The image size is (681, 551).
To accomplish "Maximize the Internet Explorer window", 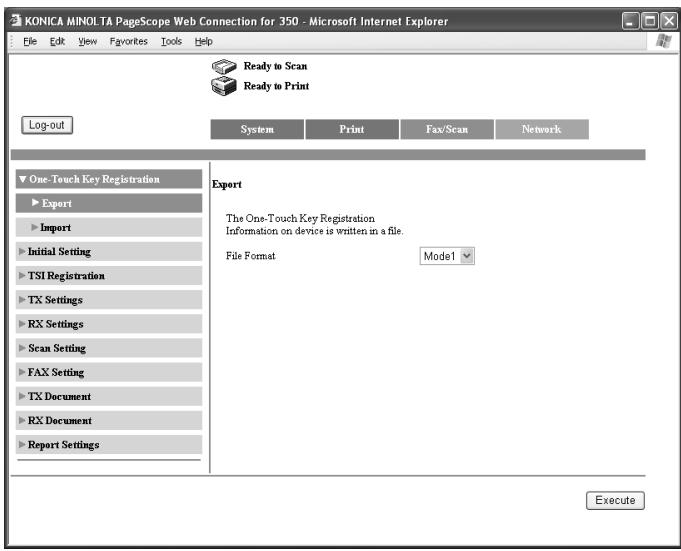I will pos(650,21).
